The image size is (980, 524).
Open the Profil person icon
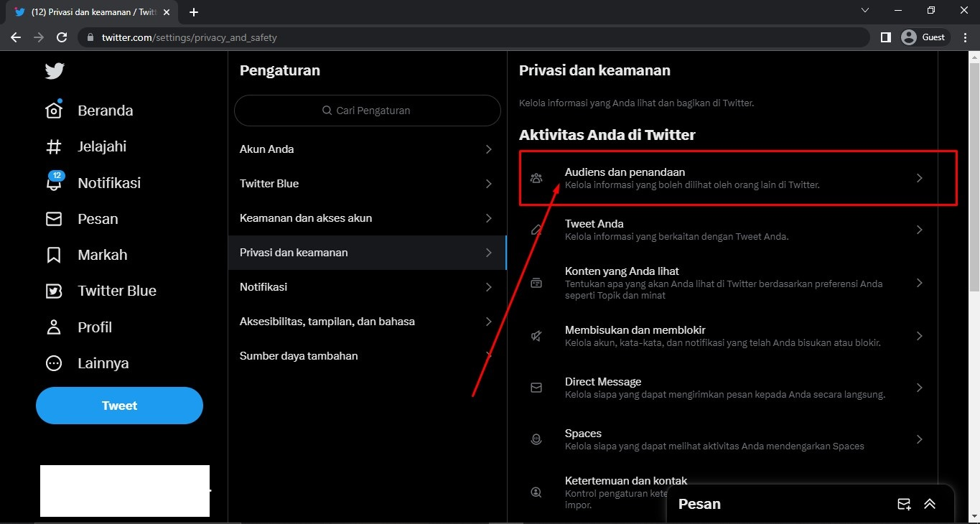tap(54, 327)
